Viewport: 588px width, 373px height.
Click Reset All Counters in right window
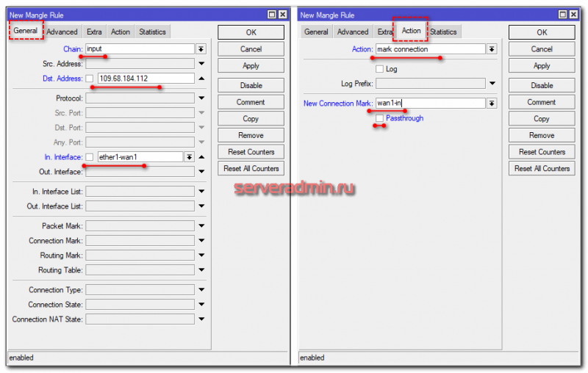542,169
